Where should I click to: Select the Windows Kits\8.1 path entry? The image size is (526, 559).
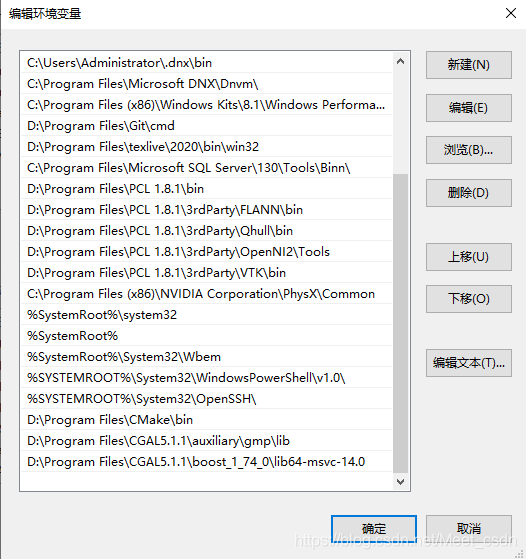pyautogui.click(x=206, y=105)
